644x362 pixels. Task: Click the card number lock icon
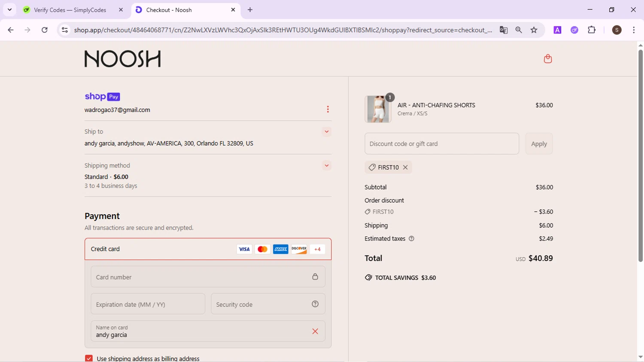click(315, 277)
